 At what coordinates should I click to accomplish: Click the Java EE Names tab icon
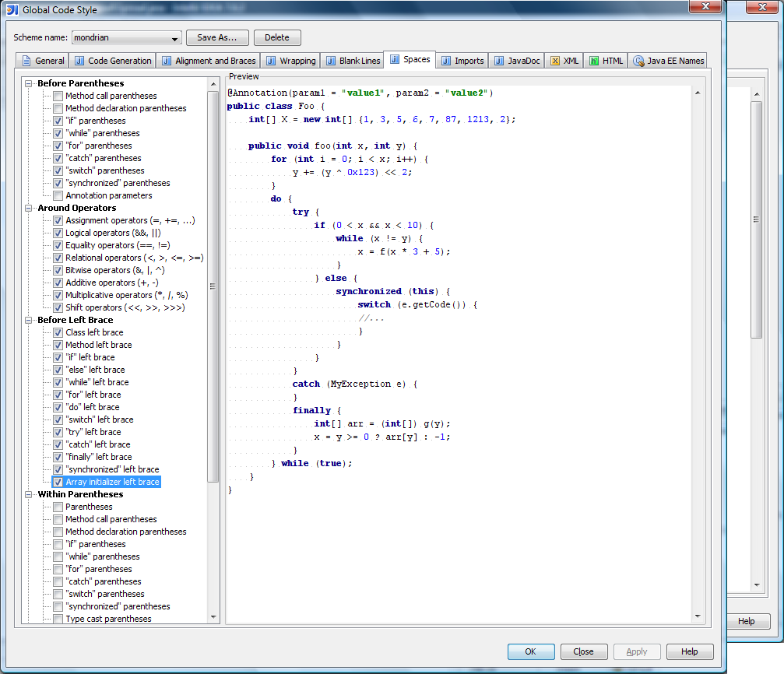638,61
